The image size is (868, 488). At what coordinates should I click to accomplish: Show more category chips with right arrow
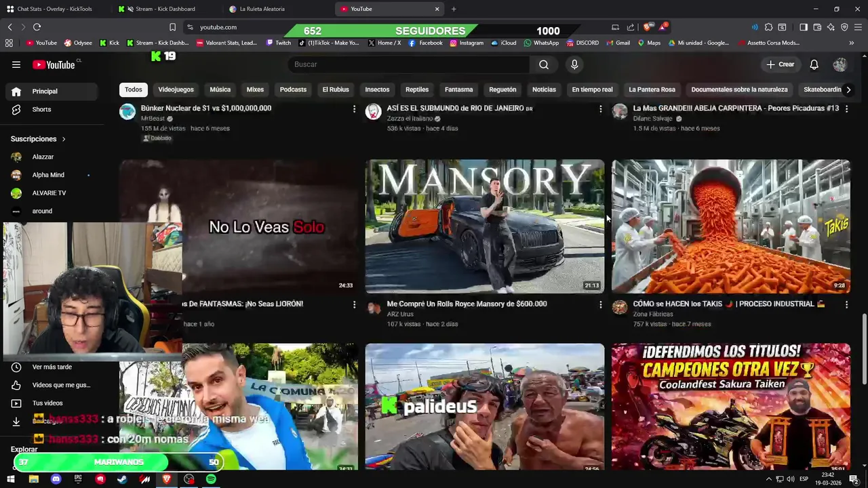point(848,89)
